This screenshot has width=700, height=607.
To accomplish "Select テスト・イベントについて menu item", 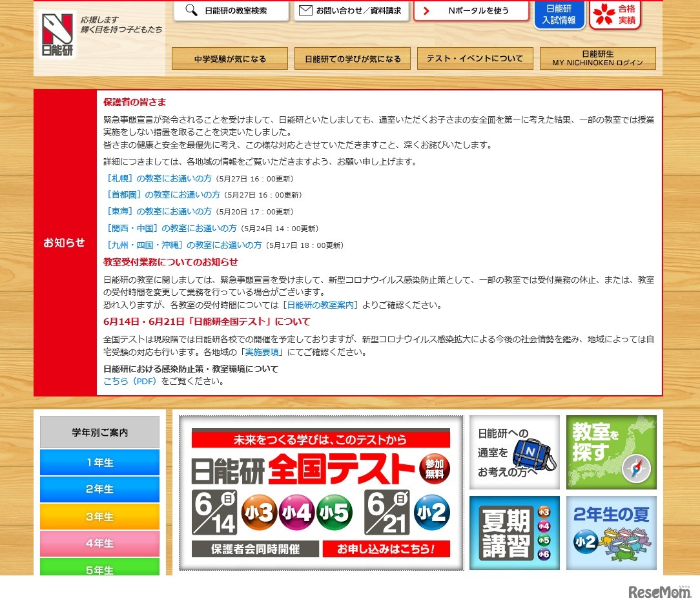I will tap(475, 59).
